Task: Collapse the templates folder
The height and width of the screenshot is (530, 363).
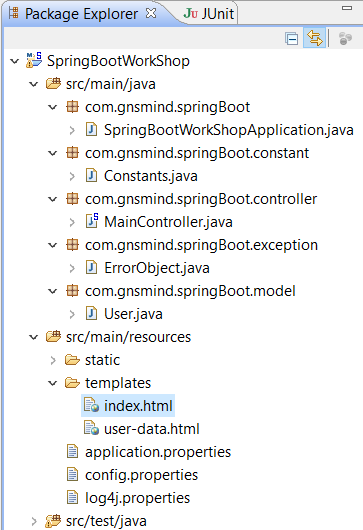Action: [x=53, y=383]
